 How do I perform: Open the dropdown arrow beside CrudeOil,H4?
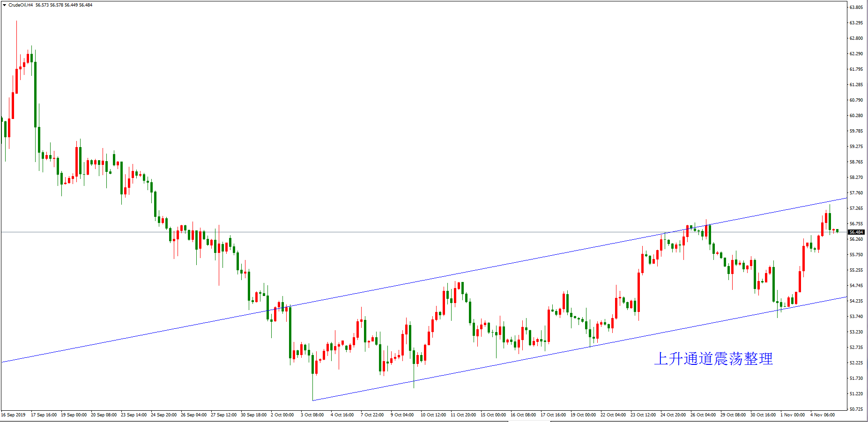[4, 5]
